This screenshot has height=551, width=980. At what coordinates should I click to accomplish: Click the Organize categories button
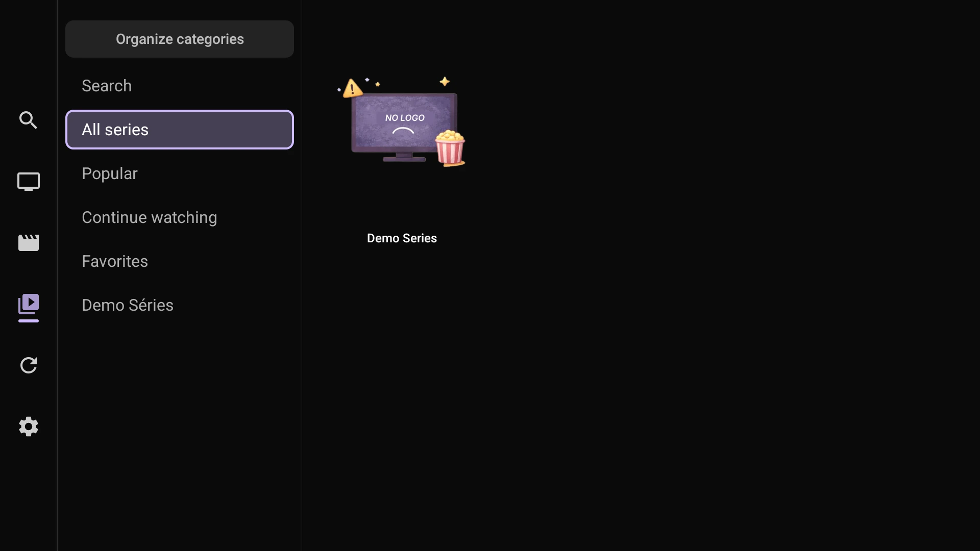(x=179, y=39)
